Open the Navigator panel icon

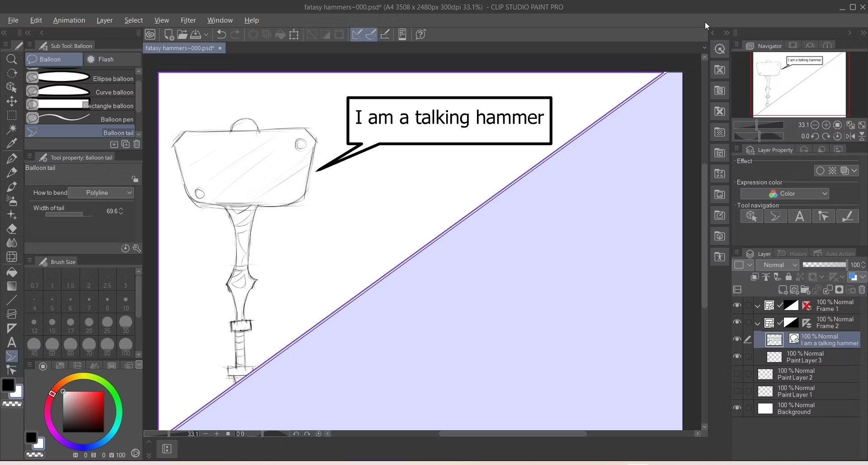click(x=750, y=46)
